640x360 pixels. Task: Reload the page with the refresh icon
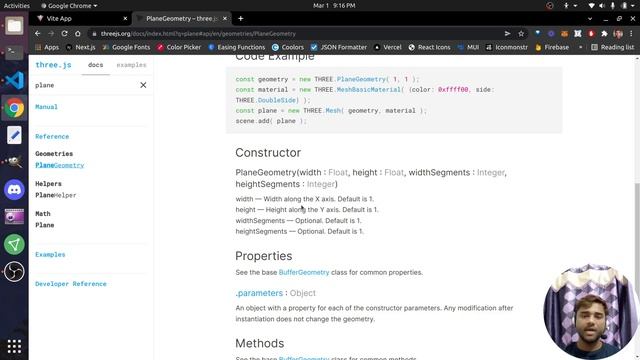tap(64, 33)
